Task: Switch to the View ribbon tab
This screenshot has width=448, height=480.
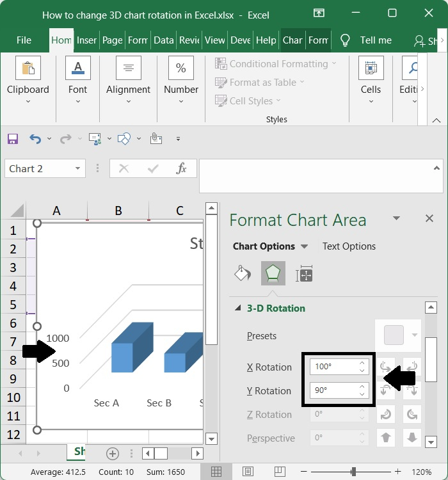Action: [x=214, y=40]
